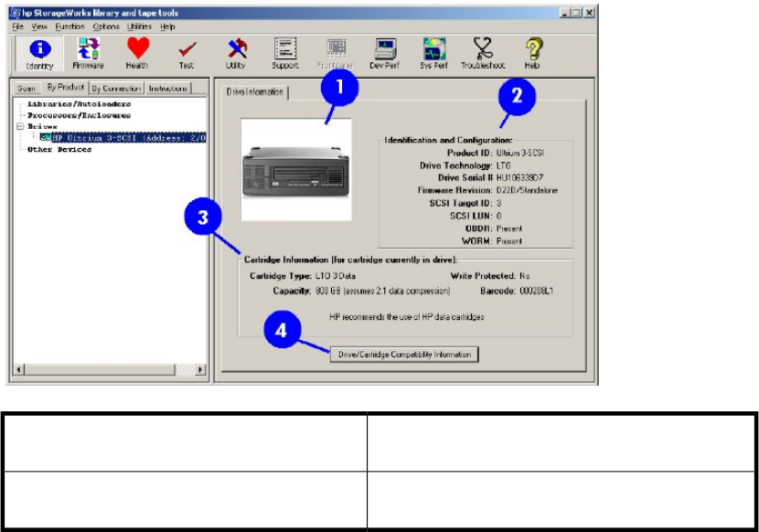Screen dimensions: 759x532
Task: Select Libraries/Autoloaders tree node
Action: coord(79,104)
